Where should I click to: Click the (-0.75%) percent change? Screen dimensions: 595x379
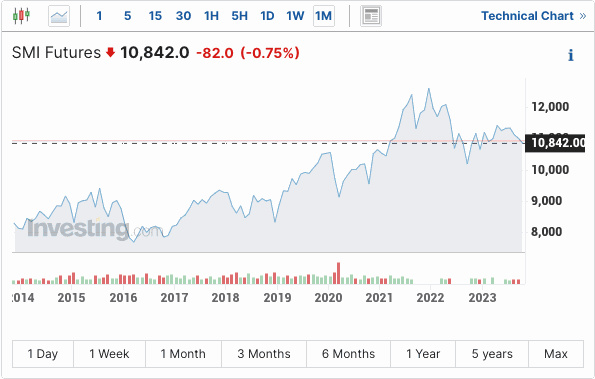click(x=270, y=53)
